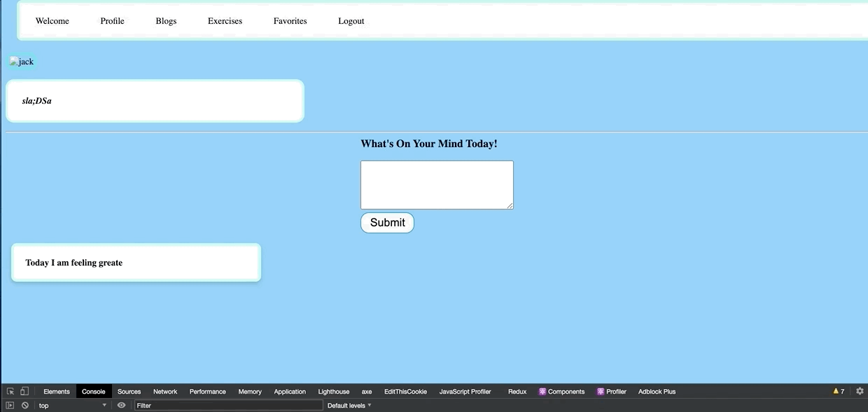The width and height of the screenshot is (868, 412).
Task: Click the Logout link
Action: tap(351, 21)
